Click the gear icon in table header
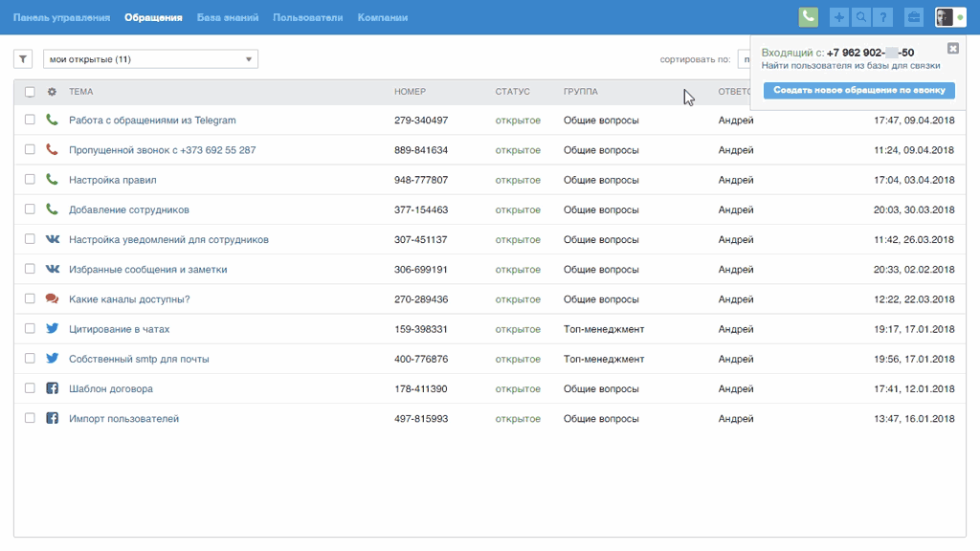Image resolution: width=980 pixels, height=551 pixels. click(52, 92)
